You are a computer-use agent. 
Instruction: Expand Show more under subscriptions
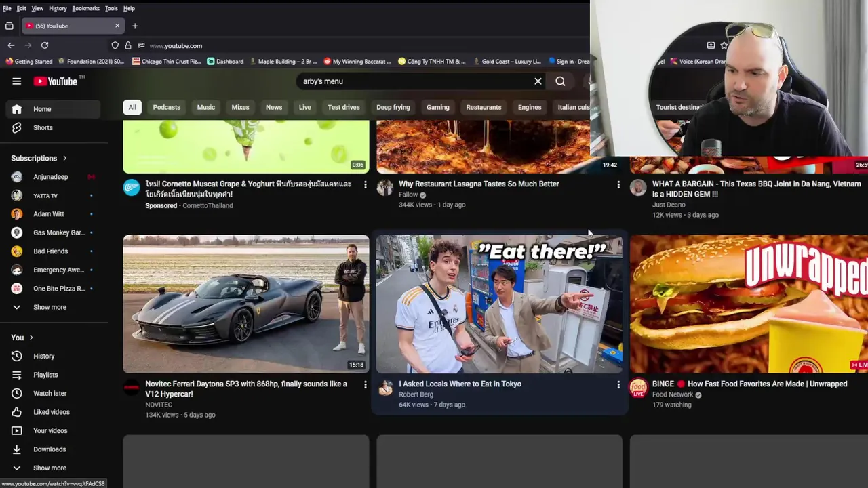pyautogui.click(x=53, y=307)
